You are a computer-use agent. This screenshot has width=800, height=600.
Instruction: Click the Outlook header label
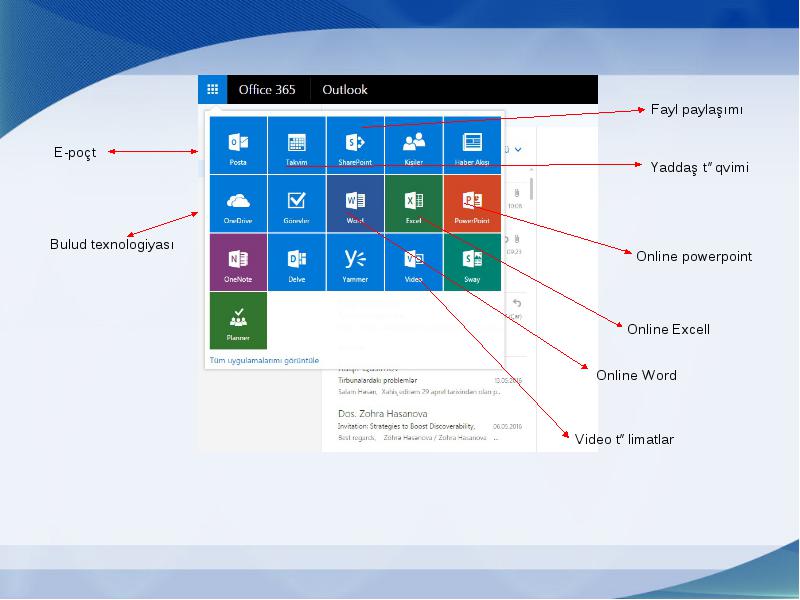345,90
